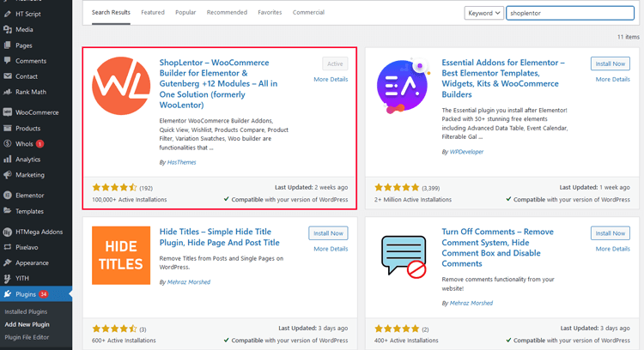Go to Installed Plugins submenu
The image size is (644, 350).
tap(26, 312)
